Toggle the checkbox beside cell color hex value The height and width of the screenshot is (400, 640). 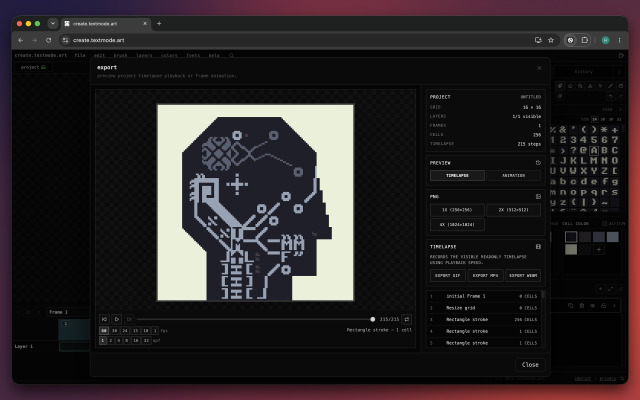pyautogui.click(x=604, y=224)
